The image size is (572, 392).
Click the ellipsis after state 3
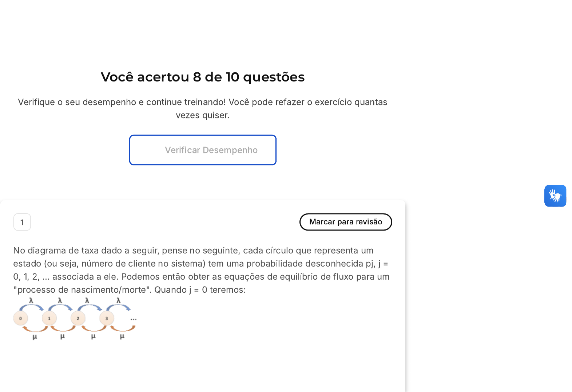pos(134,319)
